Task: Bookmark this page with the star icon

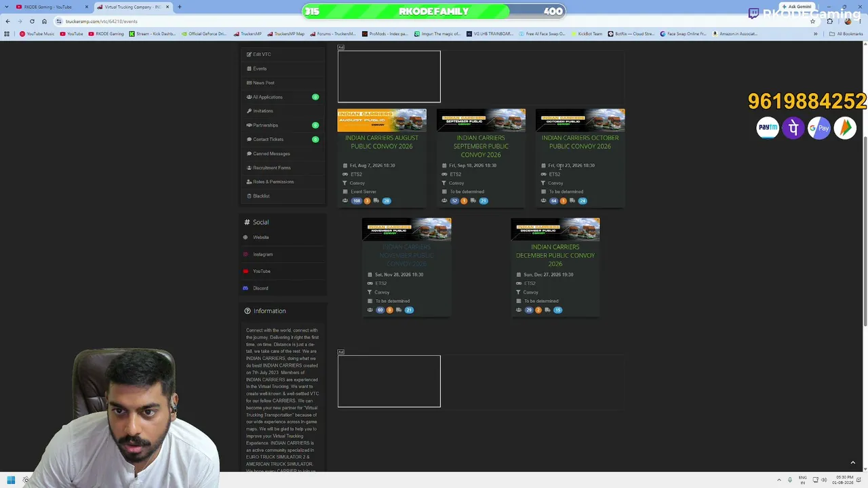Action: [x=813, y=21]
